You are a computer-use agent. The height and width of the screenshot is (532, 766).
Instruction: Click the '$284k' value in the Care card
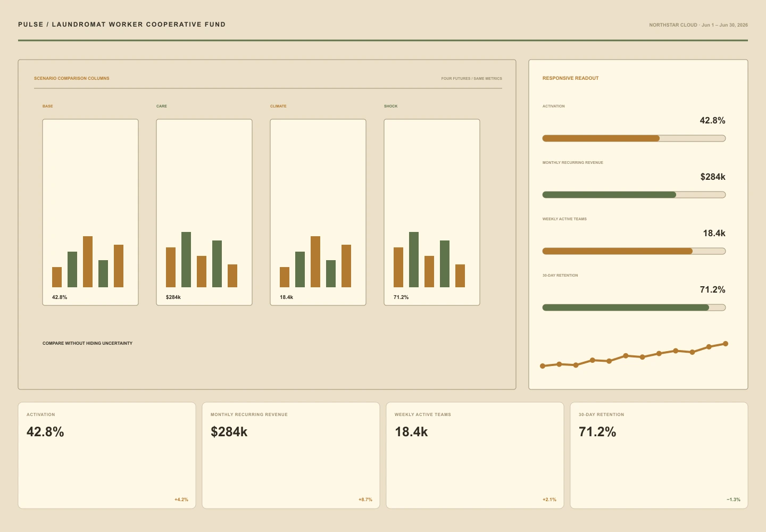point(173,297)
